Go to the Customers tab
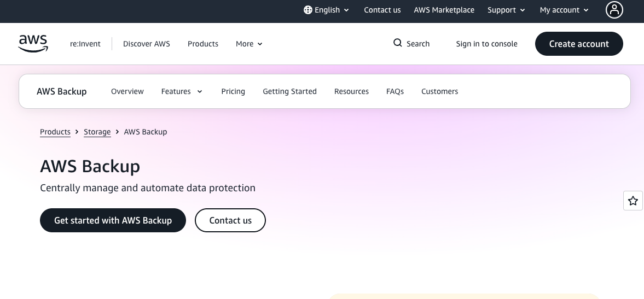644x299 pixels. (x=439, y=91)
